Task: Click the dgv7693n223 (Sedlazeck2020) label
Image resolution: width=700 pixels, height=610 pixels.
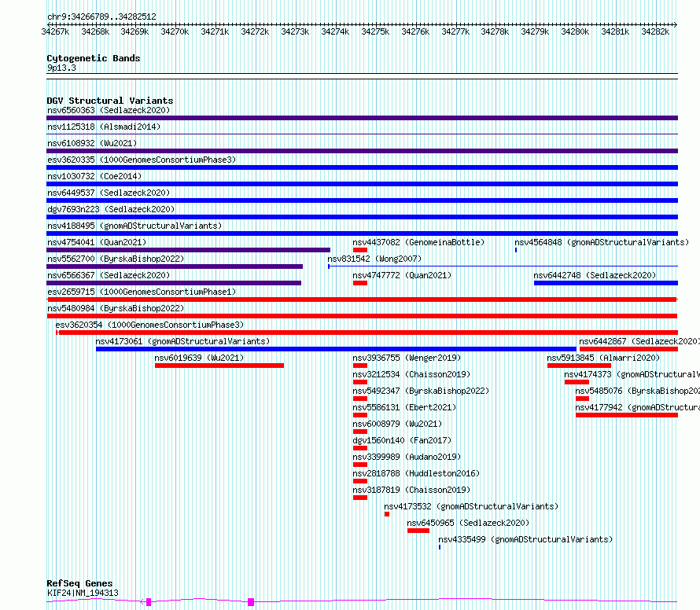Action: [x=111, y=209]
